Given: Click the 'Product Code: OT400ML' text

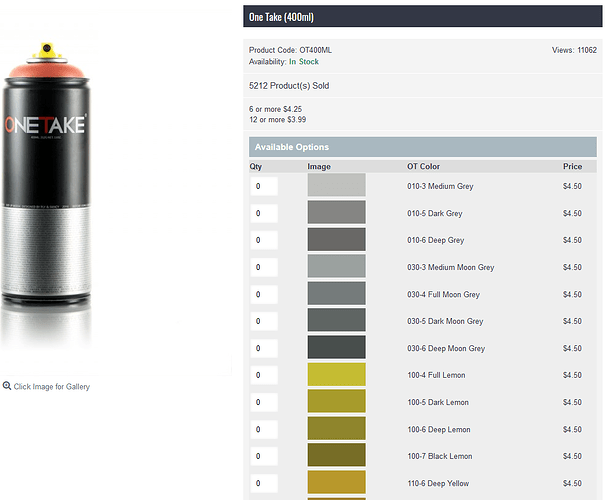Looking at the screenshot, I should click(290, 50).
